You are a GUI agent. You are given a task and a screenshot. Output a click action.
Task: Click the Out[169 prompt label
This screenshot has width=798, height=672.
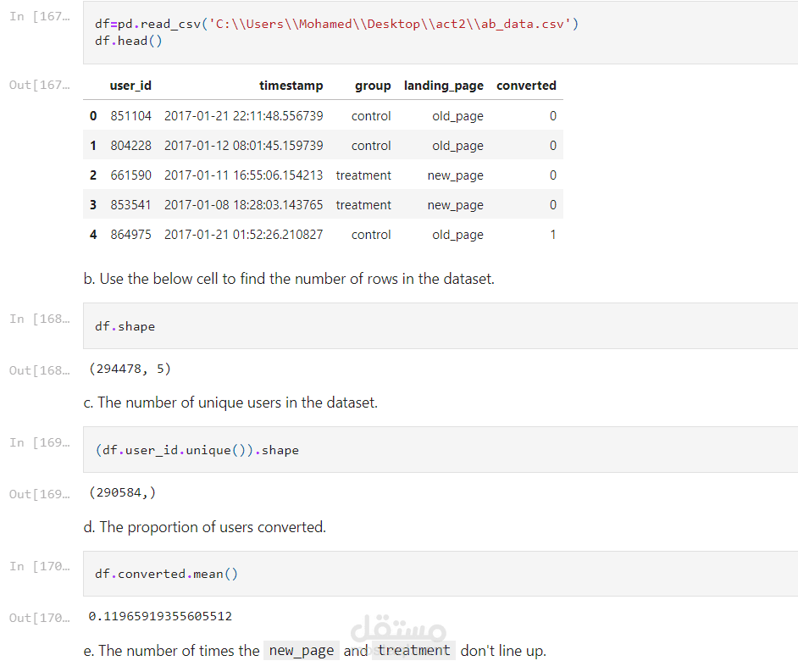coord(39,494)
